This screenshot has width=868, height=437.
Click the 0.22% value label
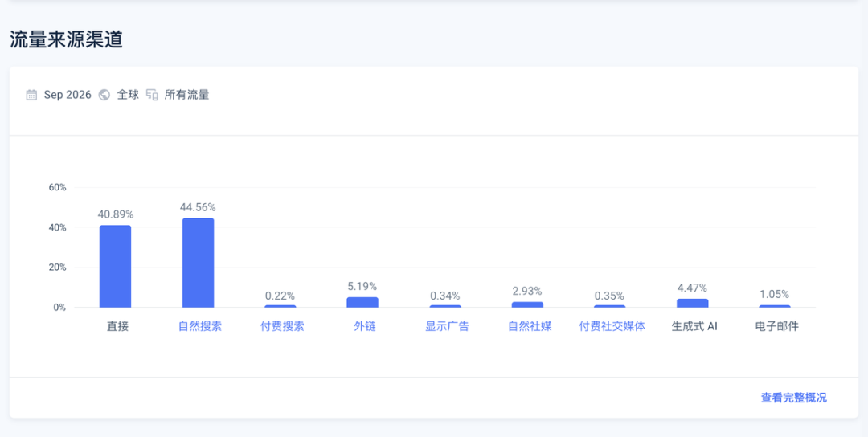pyautogui.click(x=280, y=296)
